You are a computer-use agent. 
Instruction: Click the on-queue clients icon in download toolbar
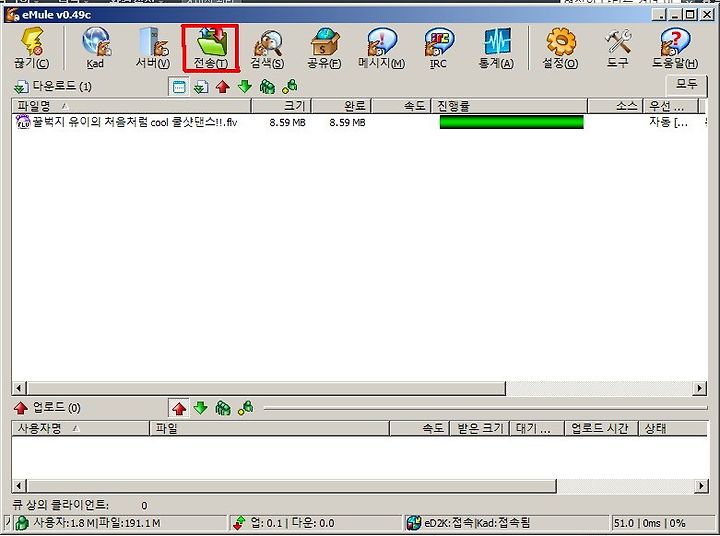(267, 86)
